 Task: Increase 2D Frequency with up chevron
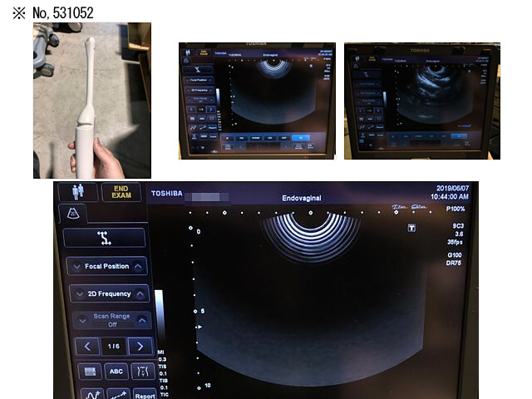tap(140, 293)
